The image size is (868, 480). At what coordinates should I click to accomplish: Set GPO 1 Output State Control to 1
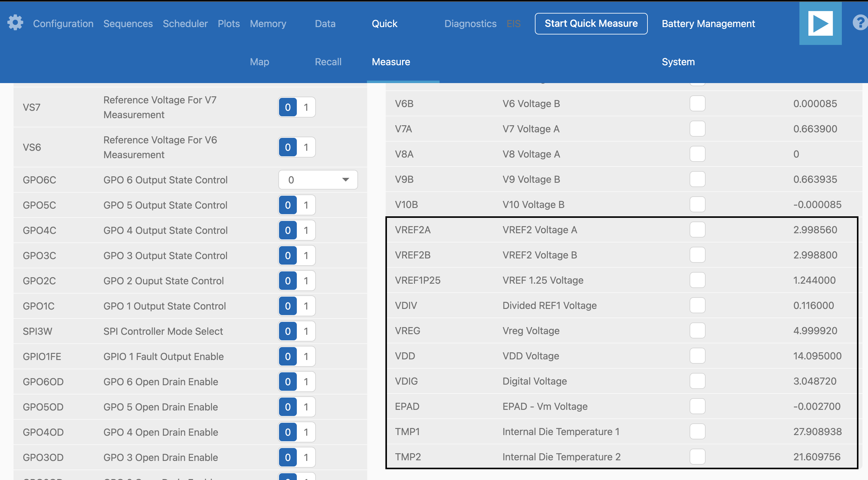pos(306,306)
